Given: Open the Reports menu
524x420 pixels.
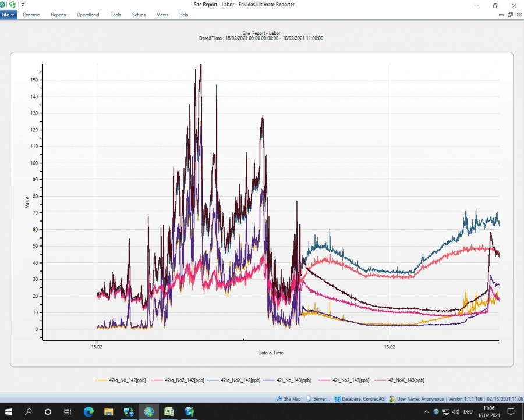Looking at the screenshot, I should (58, 15).
